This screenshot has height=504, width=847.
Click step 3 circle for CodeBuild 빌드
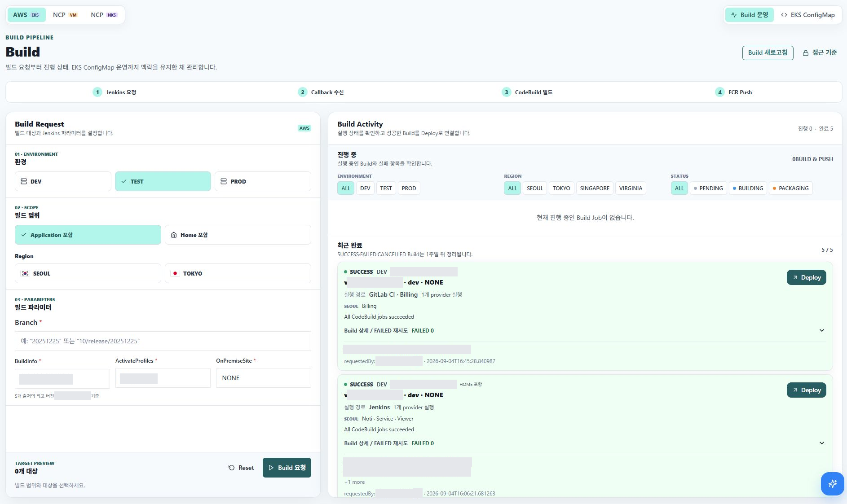point(507,92)
